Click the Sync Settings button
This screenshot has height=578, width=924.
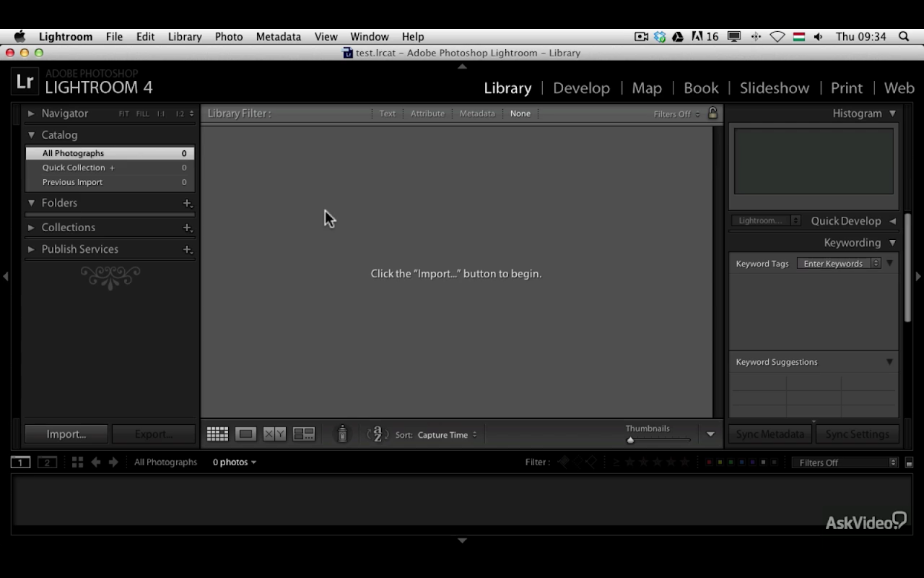pos(858,434)
